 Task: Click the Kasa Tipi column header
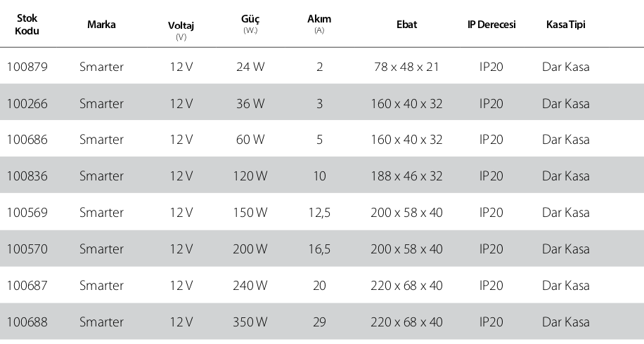pyautogui.click(x=565, y=25)
